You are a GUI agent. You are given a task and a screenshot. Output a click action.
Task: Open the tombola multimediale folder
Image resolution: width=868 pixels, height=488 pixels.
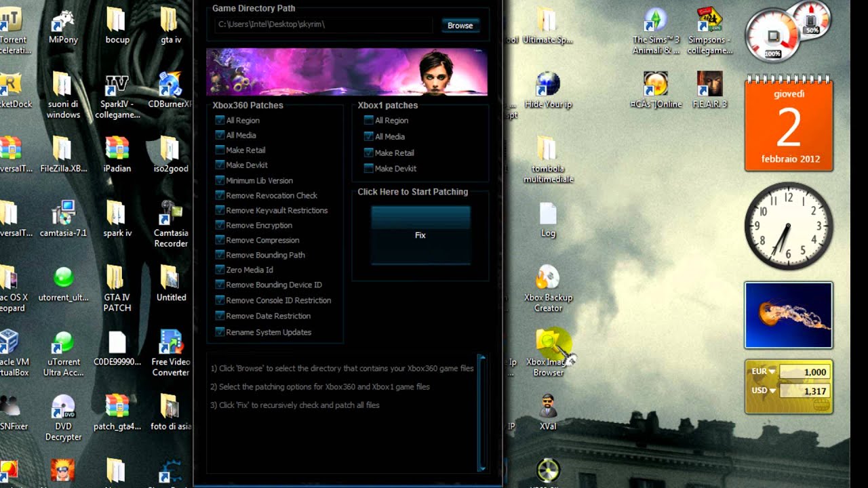click(x=548, y=159)
